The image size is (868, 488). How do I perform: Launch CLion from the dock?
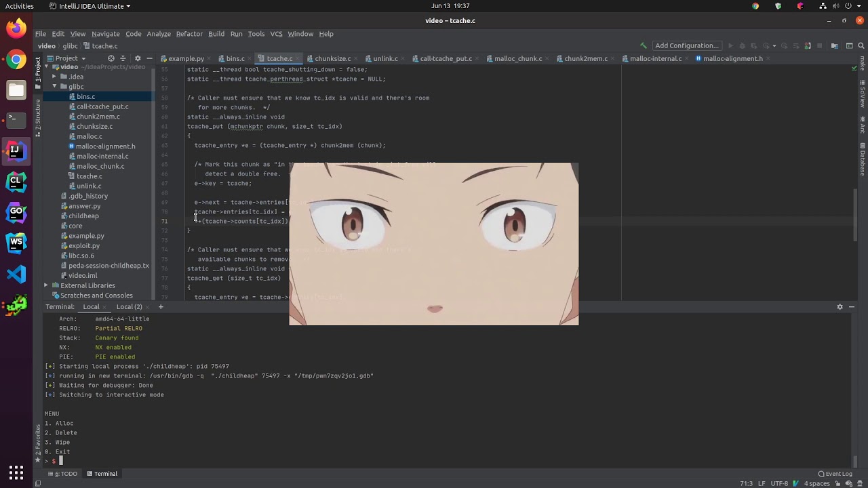pyautogui.click(x=16, y=181)
